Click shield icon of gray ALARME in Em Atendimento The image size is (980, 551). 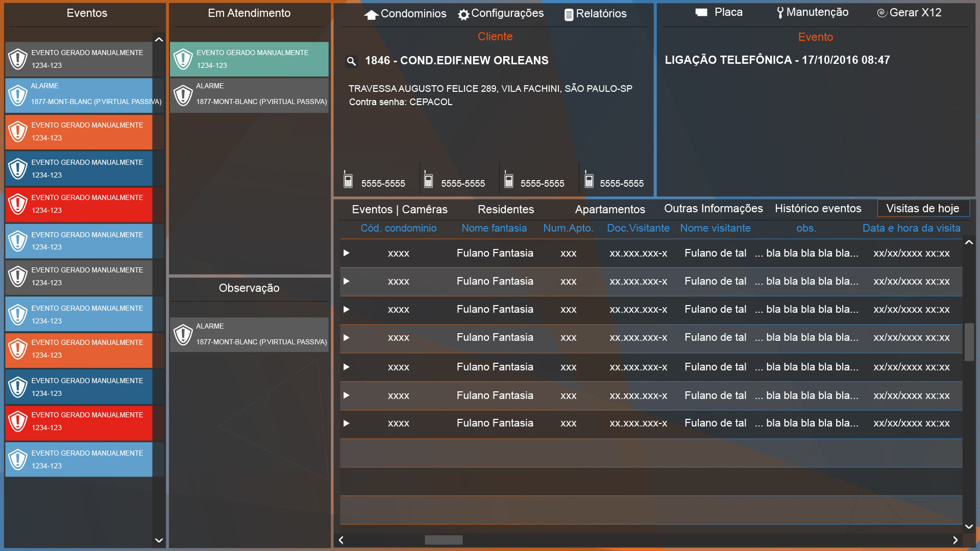[x=183, y=95]
